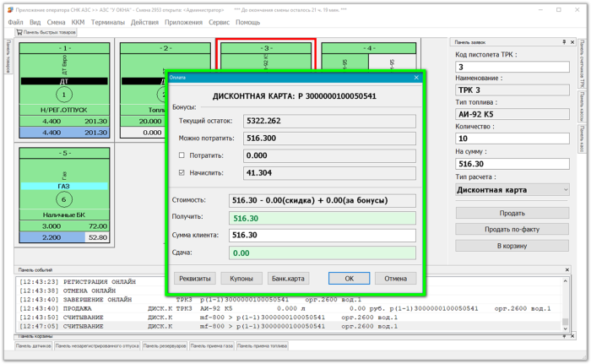Image resolution: width=591 pixels, height=364 pixels.
Task: Click the В корзину button
Action: click(512, 246)
